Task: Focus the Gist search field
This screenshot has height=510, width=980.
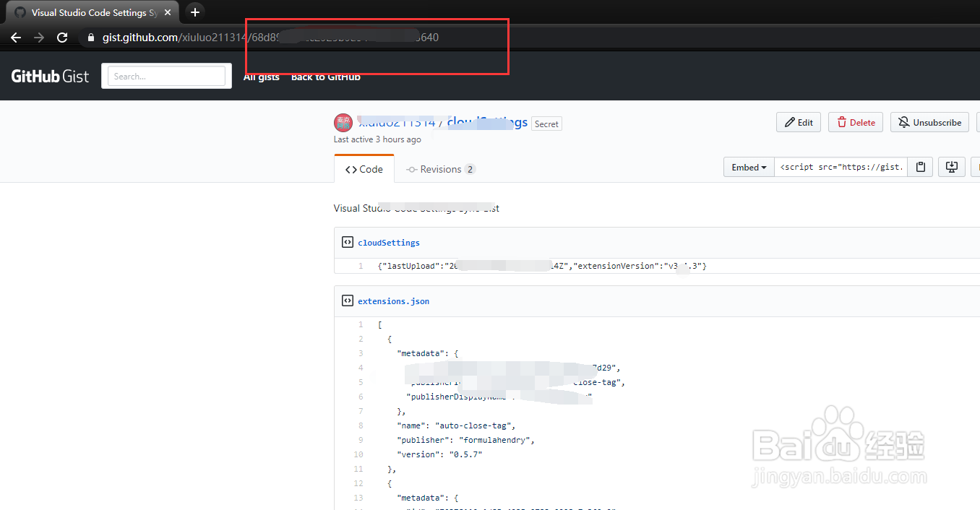Action: coord(167,76)
